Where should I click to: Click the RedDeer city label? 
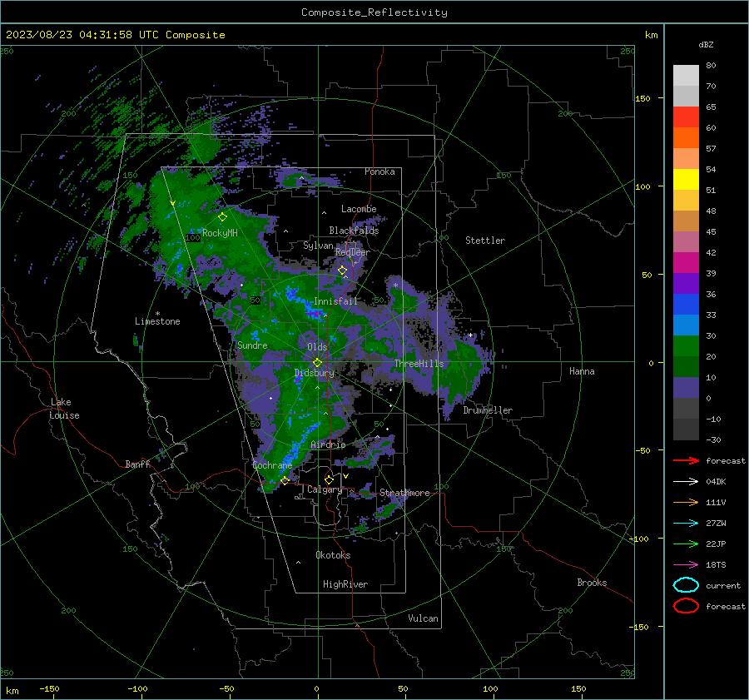[353, 252]
